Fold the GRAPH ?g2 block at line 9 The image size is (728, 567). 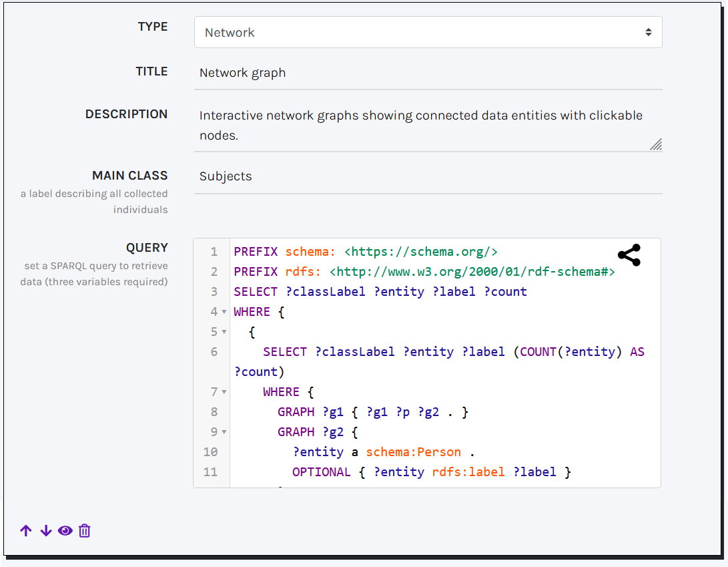pos(224,432)
